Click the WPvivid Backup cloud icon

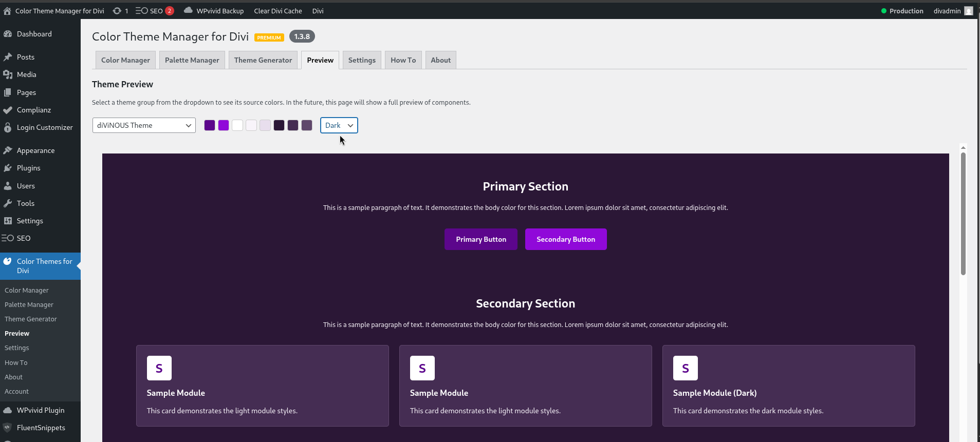click(188, 10)
